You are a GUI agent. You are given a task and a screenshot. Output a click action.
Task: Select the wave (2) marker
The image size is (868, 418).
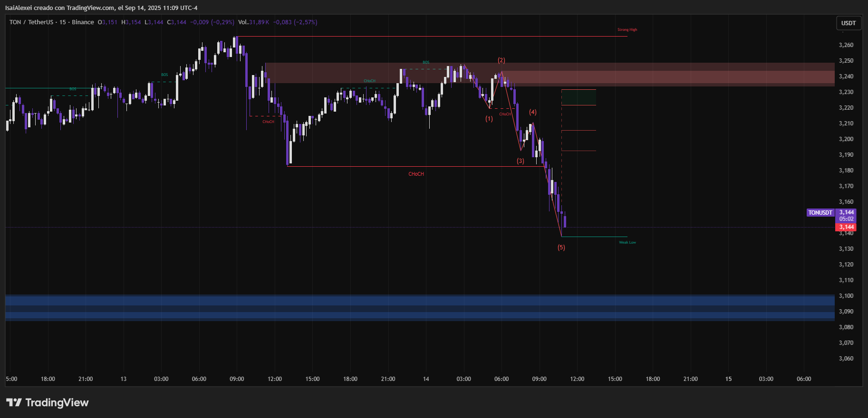pyautogui.click(x=502, y=60)
